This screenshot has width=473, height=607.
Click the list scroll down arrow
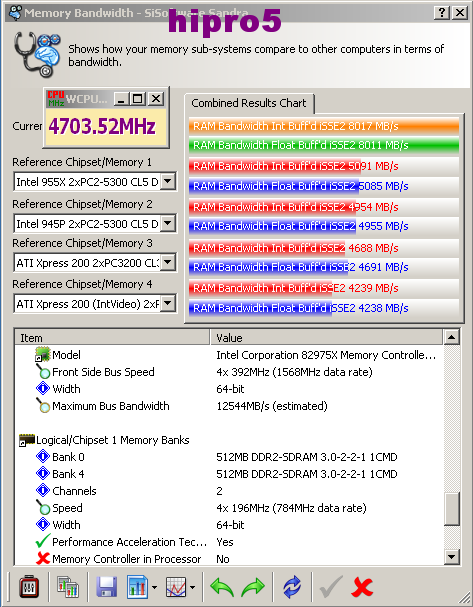(x=451, y=557)
